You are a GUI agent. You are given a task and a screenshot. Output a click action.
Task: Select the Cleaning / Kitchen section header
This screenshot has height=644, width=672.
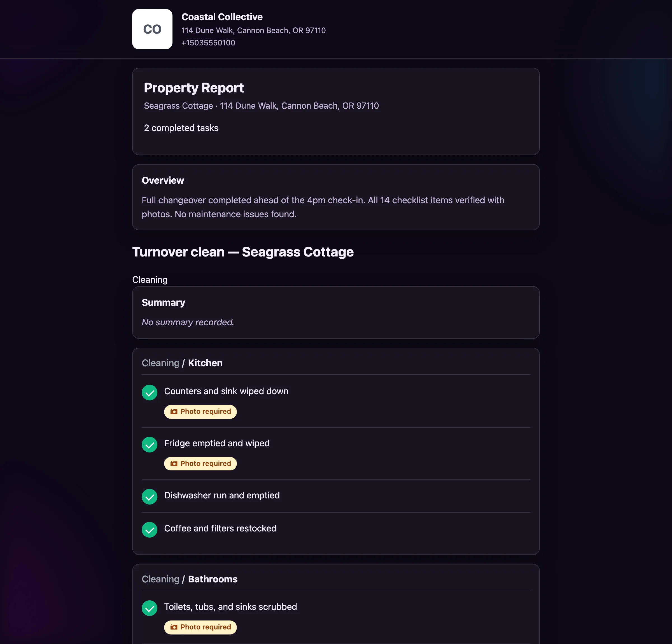tap(182, 363)
